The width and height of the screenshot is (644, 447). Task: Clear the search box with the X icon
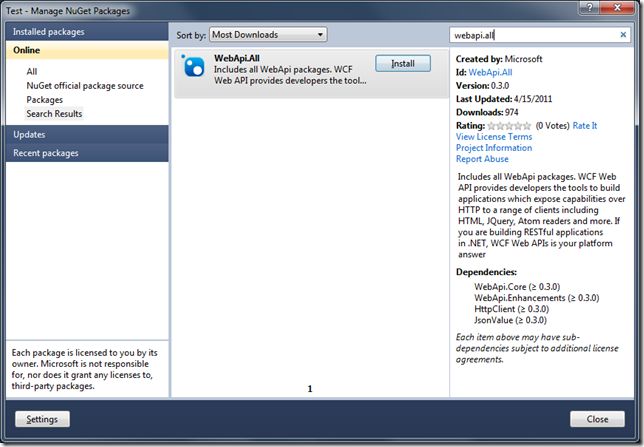point(623,35)
